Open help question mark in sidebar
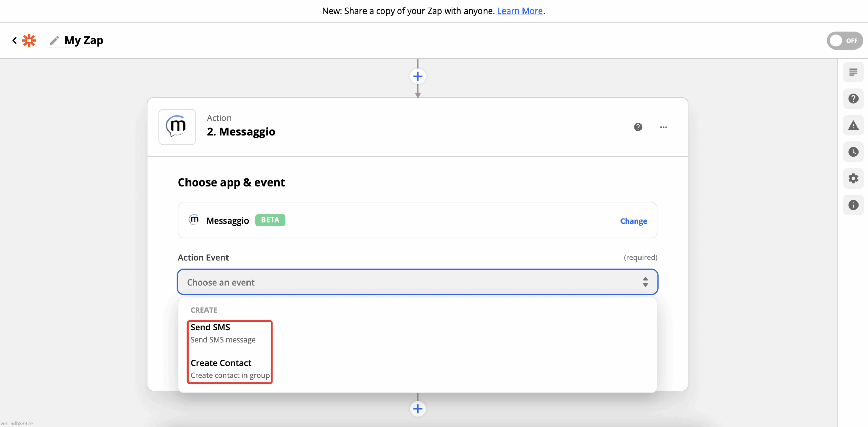Screen dimensions: 868x427 (x=853, y=99)
